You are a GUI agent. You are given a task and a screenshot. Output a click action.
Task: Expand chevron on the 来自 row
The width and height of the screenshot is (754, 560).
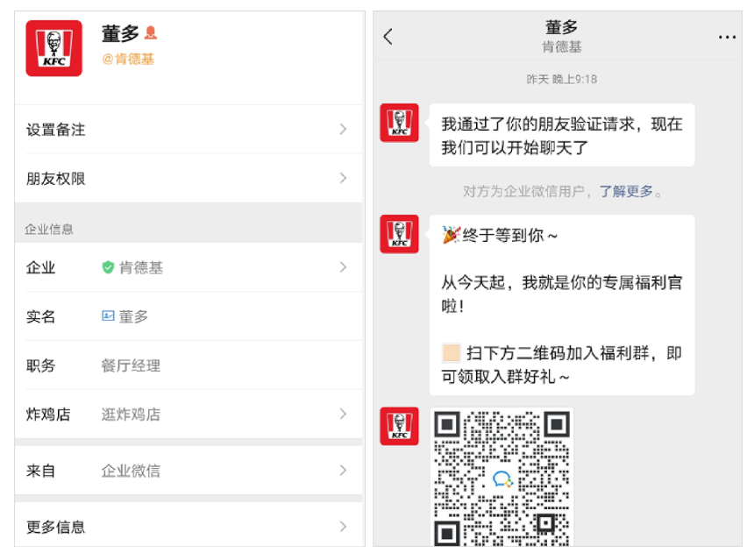click(343, 470)
